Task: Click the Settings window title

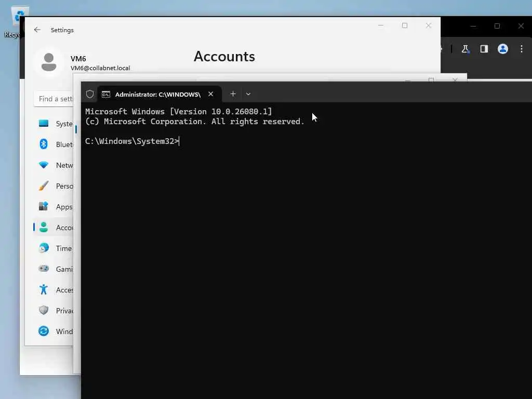Action: pyautogui.click(x=62, y=30)
